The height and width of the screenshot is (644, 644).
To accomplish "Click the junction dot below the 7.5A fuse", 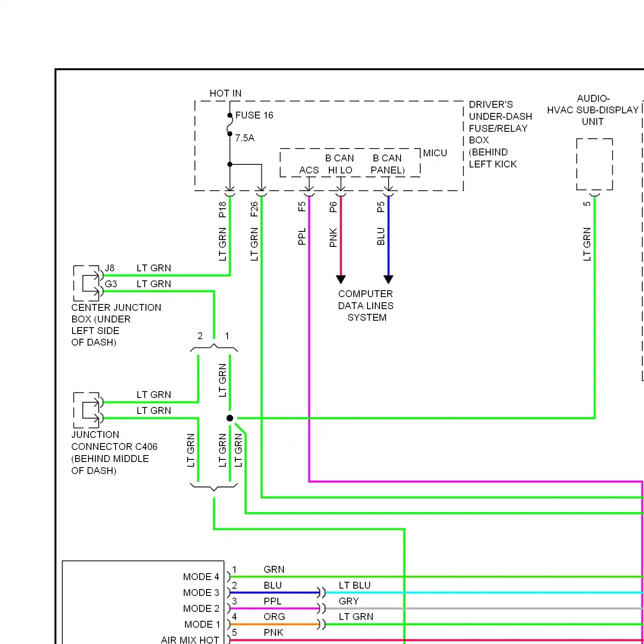I will click(x=230, y=164).
